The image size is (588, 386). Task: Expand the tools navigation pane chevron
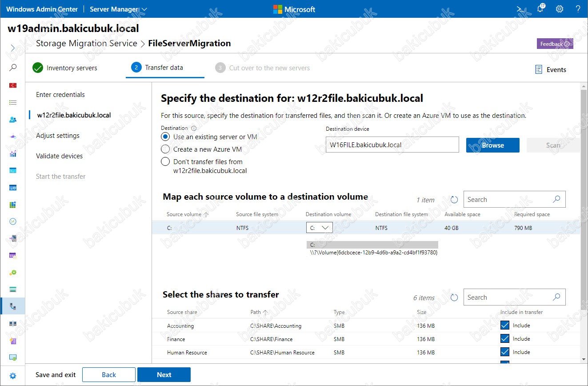13,48
